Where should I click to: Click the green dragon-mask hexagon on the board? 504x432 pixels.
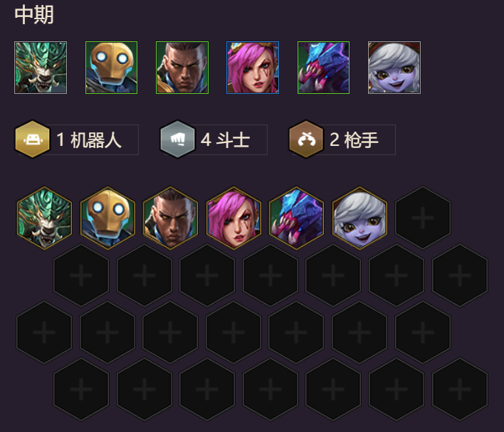click(x=44, y=218)
